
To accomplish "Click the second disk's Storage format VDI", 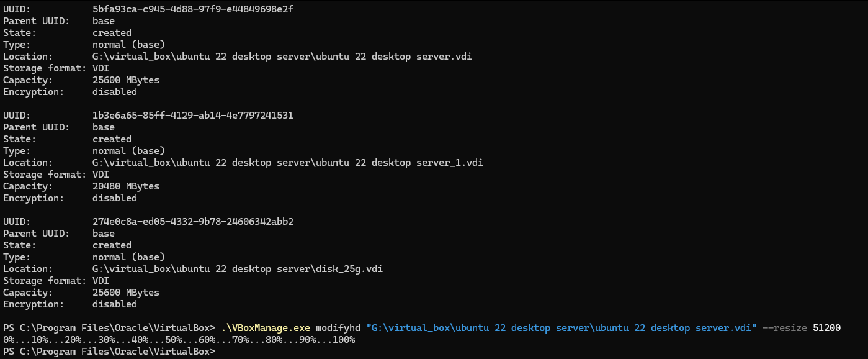I will pos(101,175).
